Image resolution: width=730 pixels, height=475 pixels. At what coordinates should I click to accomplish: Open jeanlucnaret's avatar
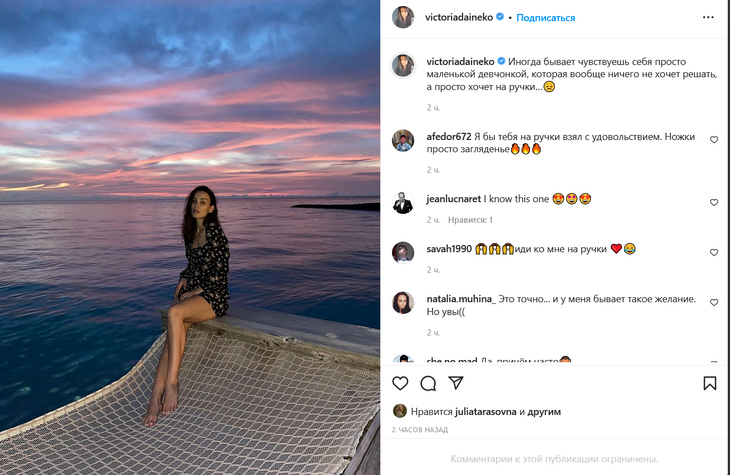tap(403, 202)
